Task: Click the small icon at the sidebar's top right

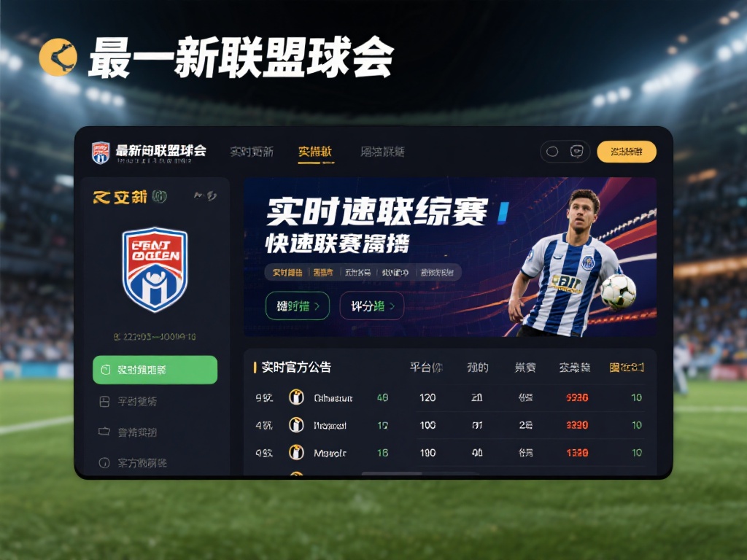Action: [x=205, y=195]
